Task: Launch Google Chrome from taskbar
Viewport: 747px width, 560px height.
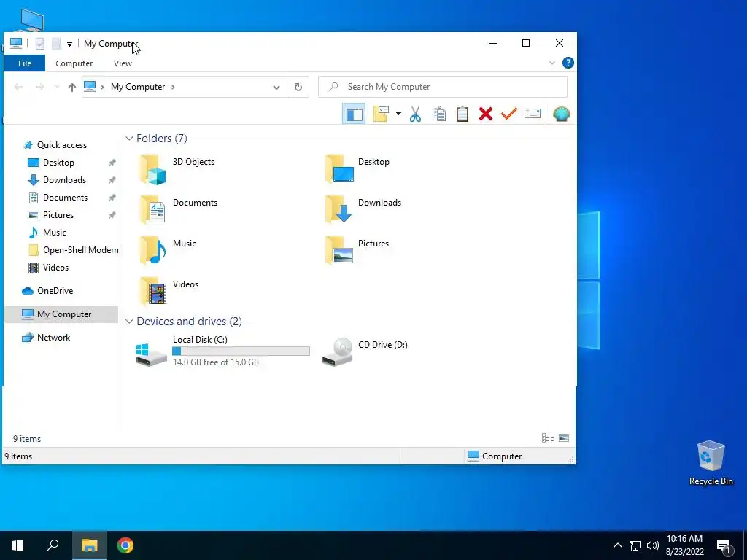Action: [125, 545]
